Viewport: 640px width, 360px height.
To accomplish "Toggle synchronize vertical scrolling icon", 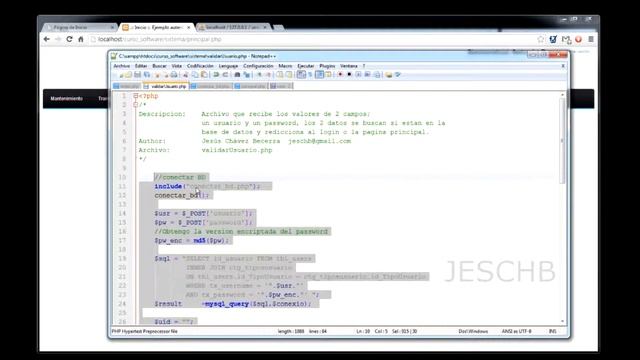I will (280, 75).
